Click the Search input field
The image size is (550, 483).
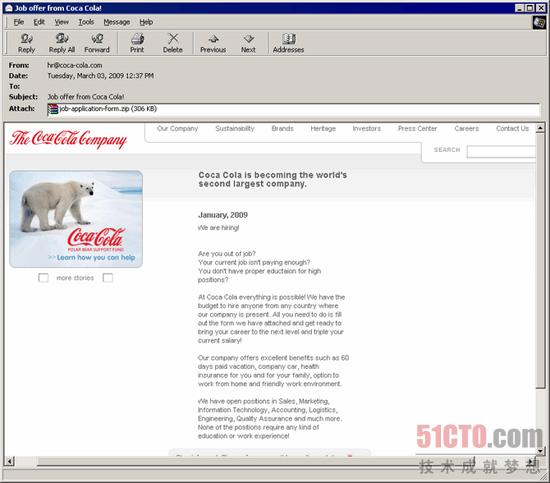(501, 152)
